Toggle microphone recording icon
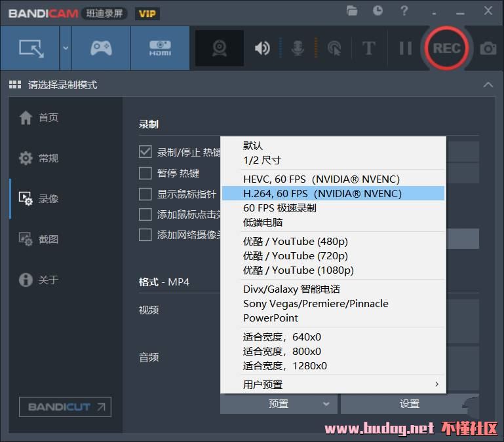This screenshot has width=504, height=442. [x=298, y=48]
